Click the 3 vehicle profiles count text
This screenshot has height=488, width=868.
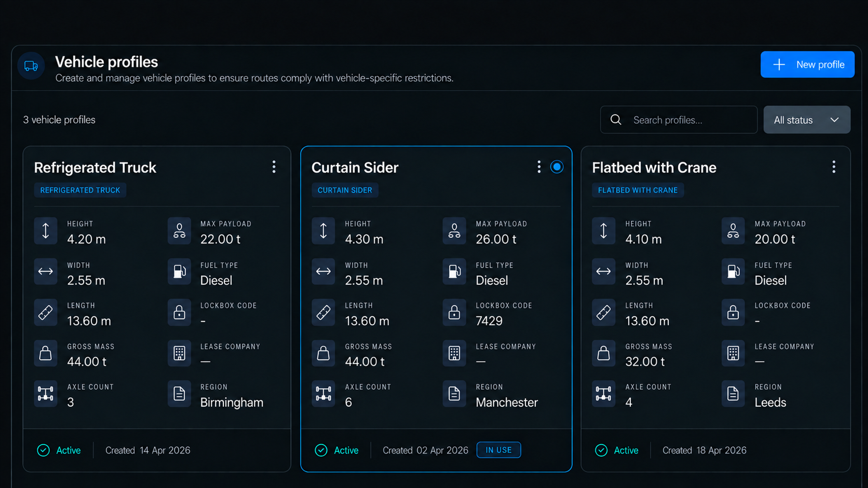point(59,120)
